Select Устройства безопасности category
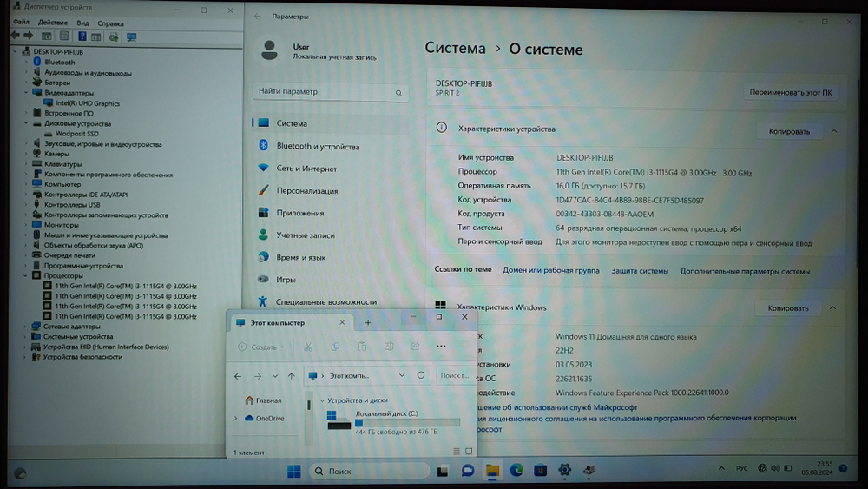The height and width of the screenshot is (489, 868). [x=82, y=357]
